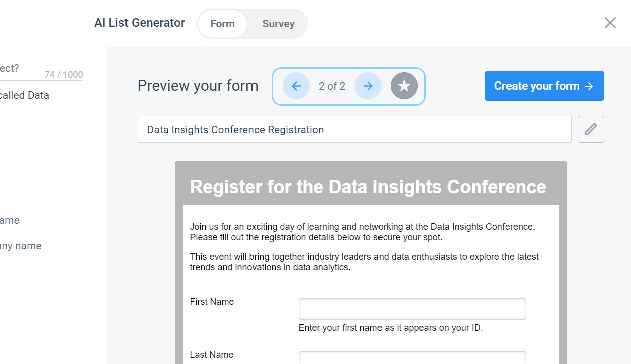Click the Create your form button
631x364 pixels.
[544, 86]
